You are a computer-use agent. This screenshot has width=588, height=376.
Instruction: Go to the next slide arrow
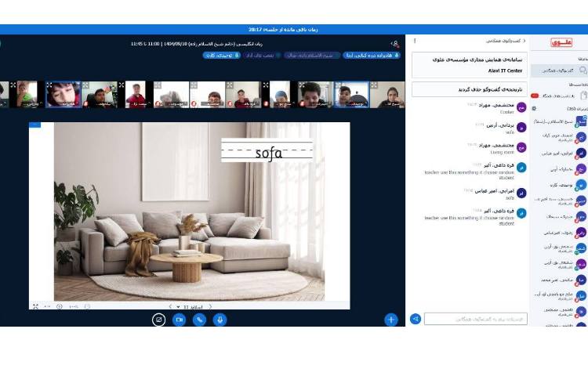pos(210,307)
